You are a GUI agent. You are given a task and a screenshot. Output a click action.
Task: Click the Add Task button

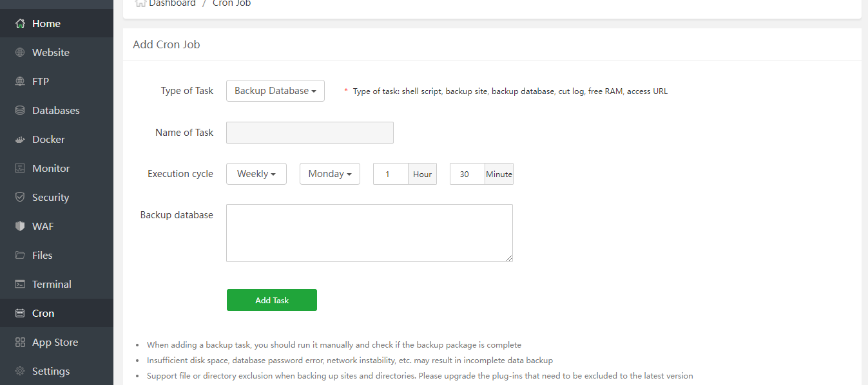271,300
